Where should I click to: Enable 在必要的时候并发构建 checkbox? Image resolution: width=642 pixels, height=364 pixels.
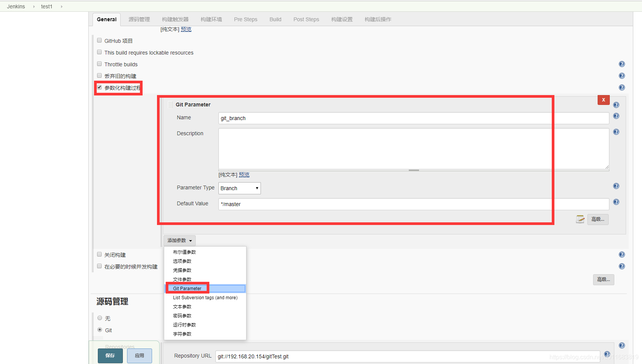[99, 266]
